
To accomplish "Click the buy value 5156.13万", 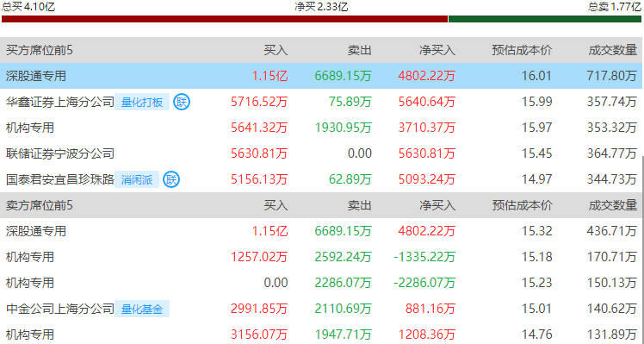I will tap(259, 179).
